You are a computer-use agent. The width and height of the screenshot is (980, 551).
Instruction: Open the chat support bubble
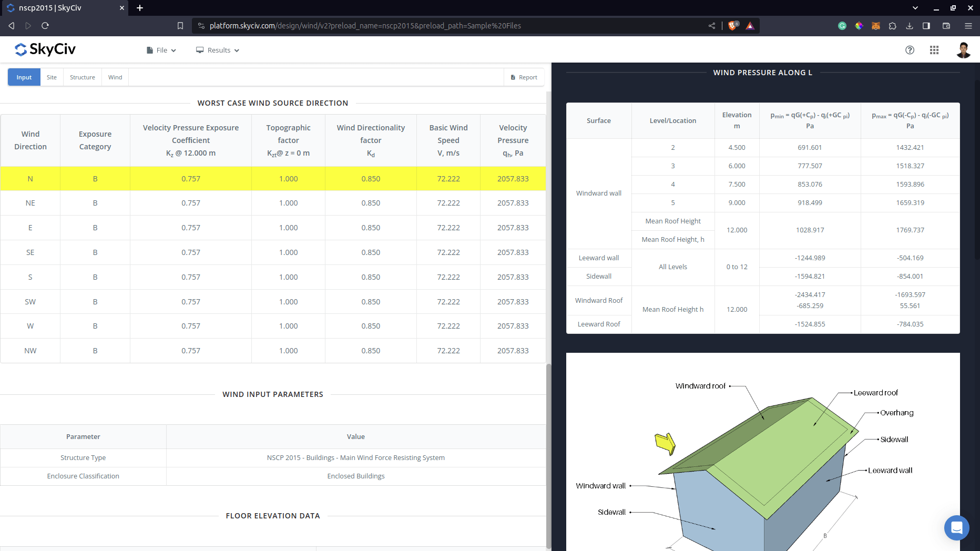pos(956,527)
